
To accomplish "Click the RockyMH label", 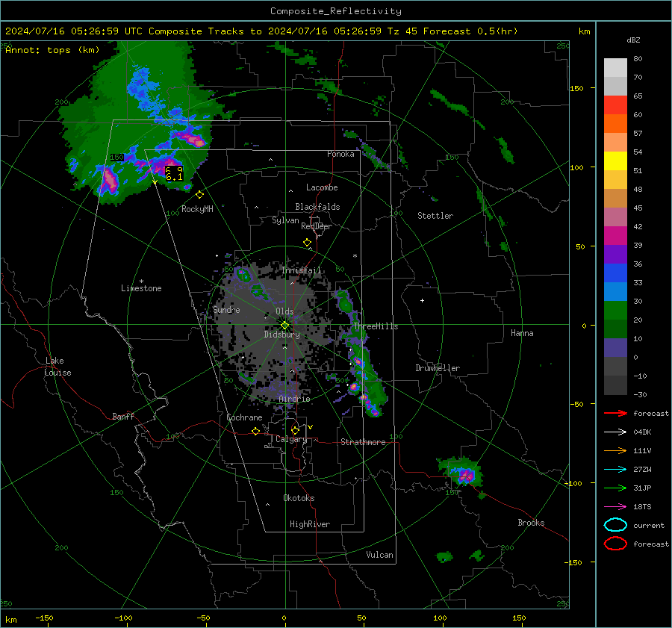I will (x=197, y=209).
